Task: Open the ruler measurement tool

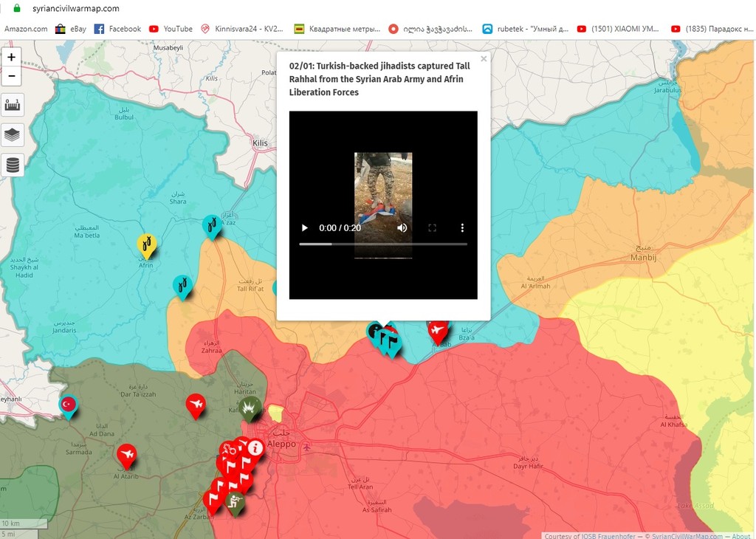Action: tap(12, 105)
